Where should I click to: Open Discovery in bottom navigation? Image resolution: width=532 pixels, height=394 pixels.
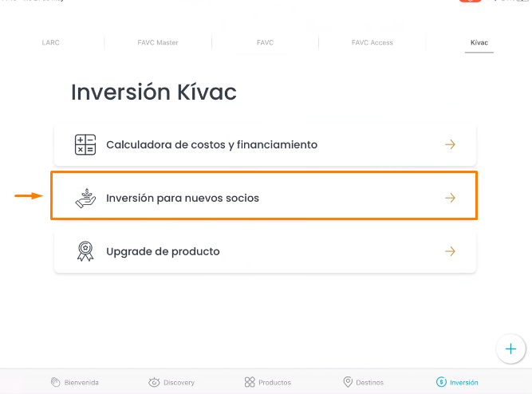[x=171, y=382]
